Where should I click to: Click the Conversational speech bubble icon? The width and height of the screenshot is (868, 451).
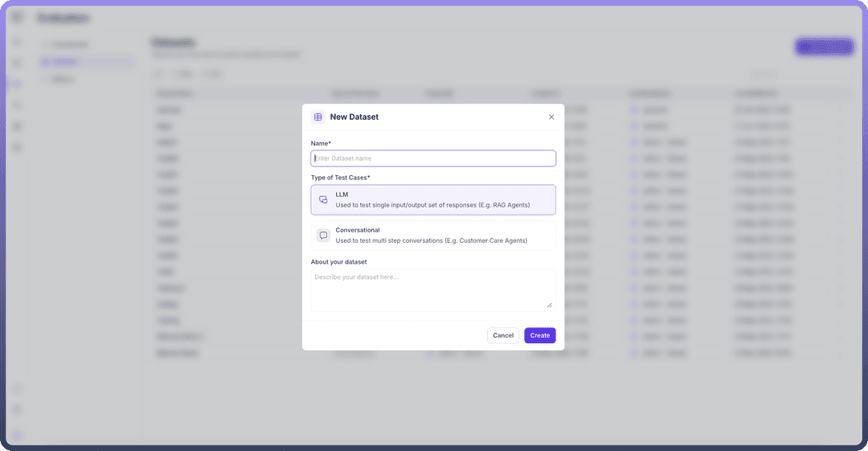(x=323, y=236)
